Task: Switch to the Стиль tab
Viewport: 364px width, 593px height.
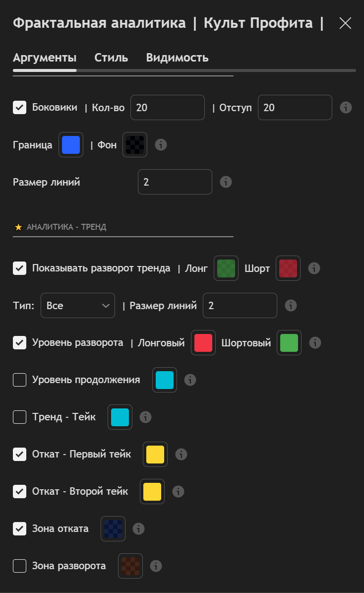Action: (111, 58)
